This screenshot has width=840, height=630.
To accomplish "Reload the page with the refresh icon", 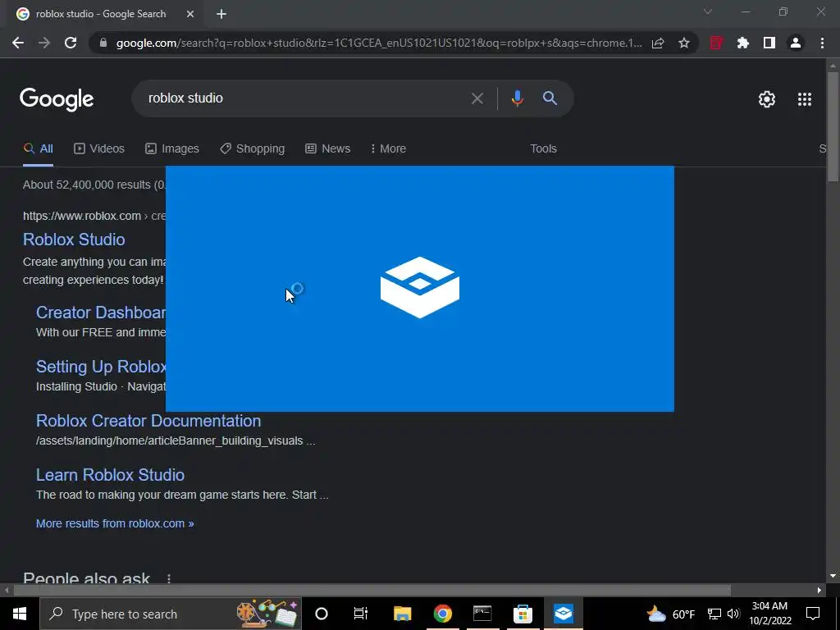I will pos(71,43).
